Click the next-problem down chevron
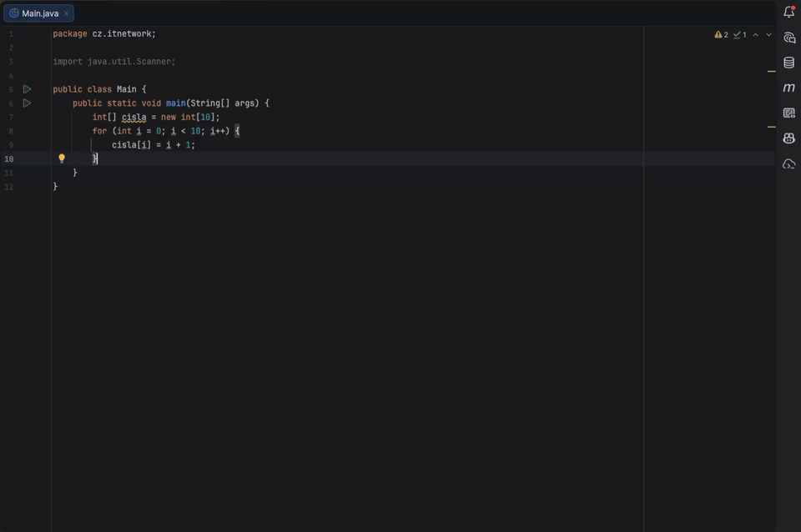 768,34
